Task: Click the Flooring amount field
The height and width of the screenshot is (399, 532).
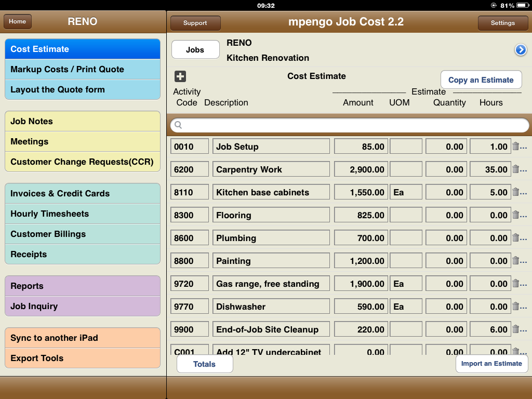Action: [360, 215]
